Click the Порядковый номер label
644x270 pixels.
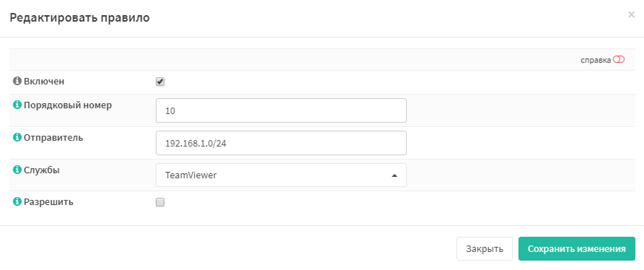[68, 105]
